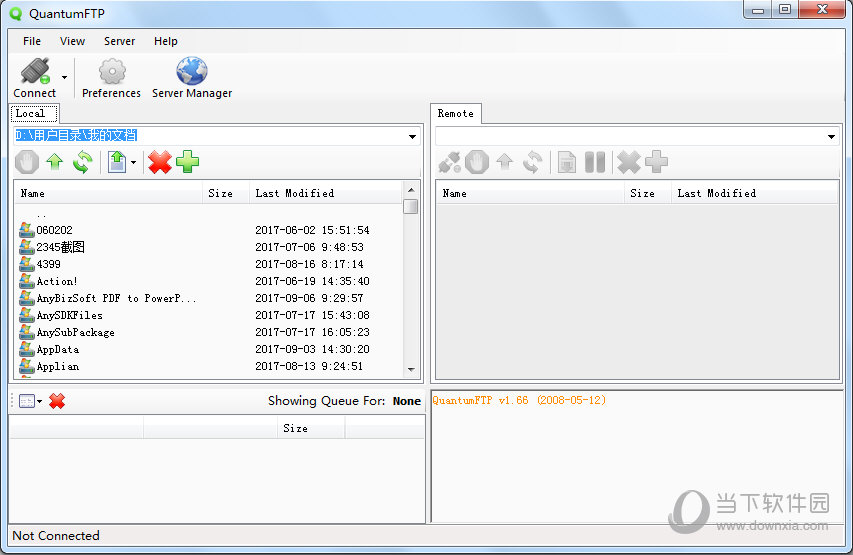
Task: Click the local path input field
Action: pyautogui.click(x=210, y=135)
